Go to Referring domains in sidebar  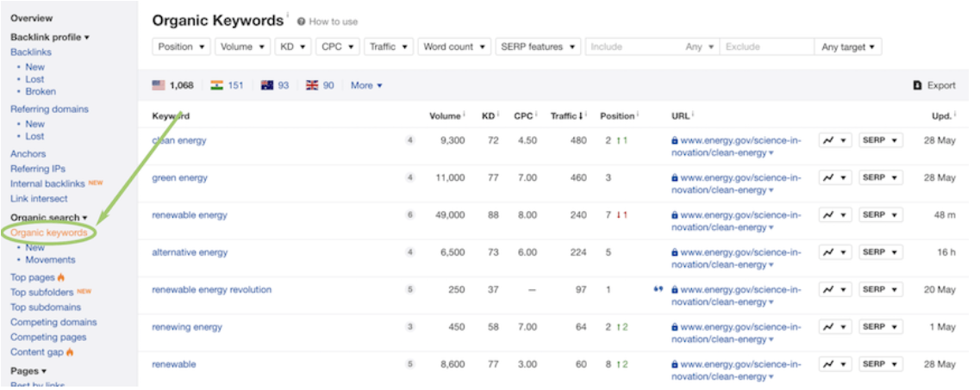(x=49, y=109)
